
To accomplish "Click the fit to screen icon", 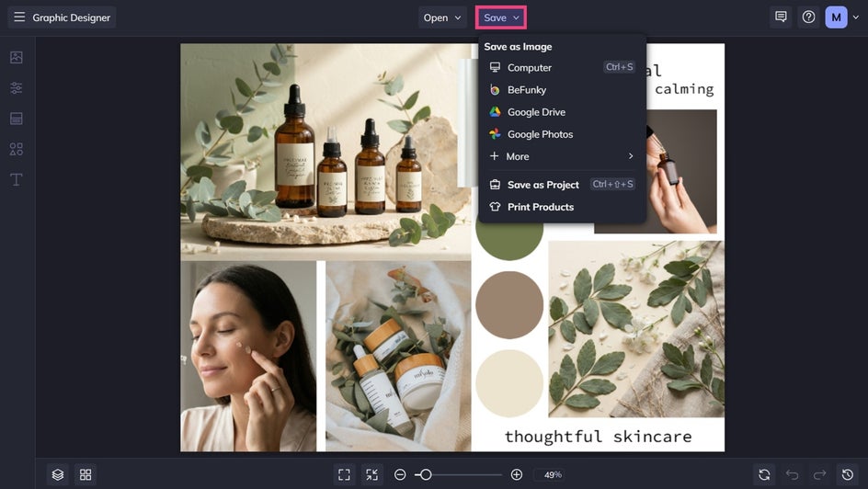I will click(x=344, y=474).
